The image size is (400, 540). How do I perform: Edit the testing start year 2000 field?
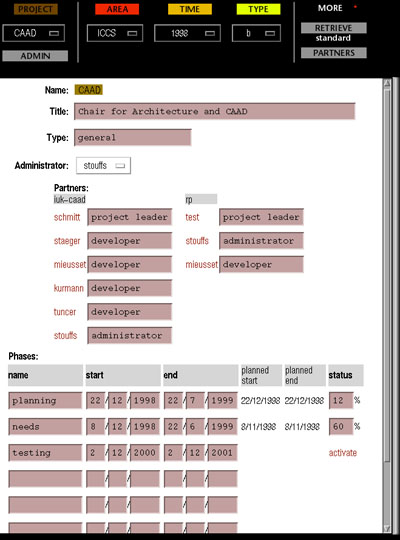[x=145, y=453]
